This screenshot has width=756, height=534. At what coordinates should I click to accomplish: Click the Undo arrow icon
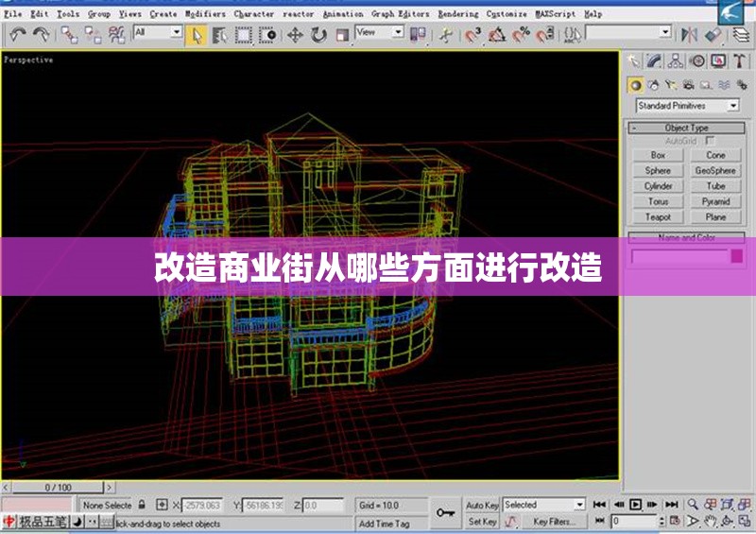[x=17, y=34]
